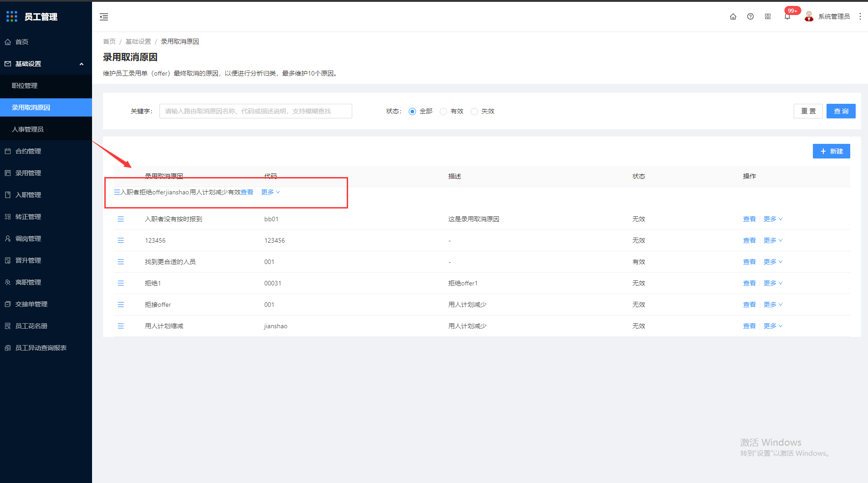Click drag handle for 拒绝1 row

click(121, 283)
